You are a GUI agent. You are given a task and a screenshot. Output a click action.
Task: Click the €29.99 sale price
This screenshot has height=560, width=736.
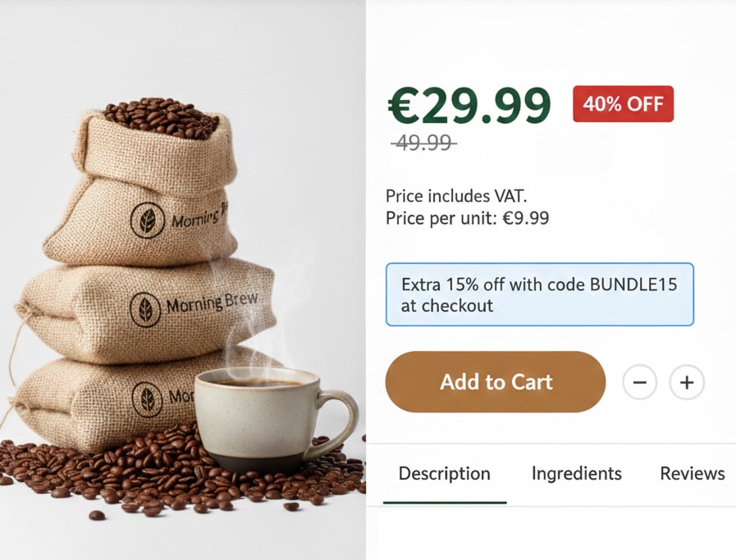coord(469,106)
